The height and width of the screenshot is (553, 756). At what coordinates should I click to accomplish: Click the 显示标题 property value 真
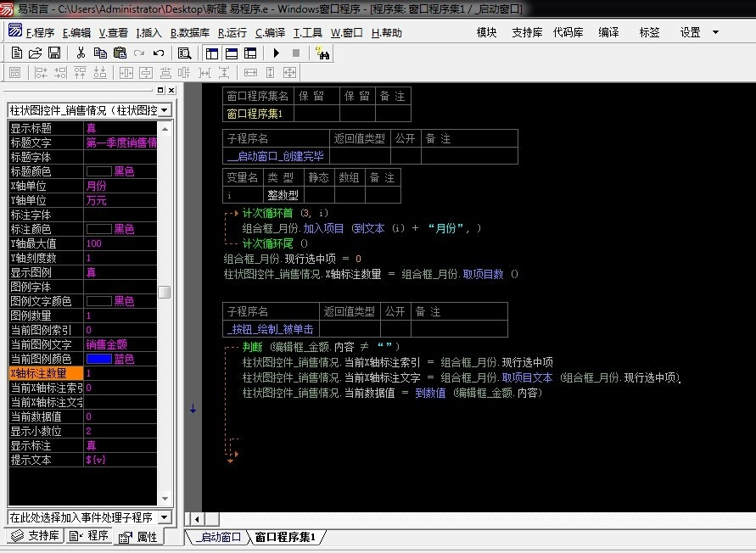[x=91, y=128]
